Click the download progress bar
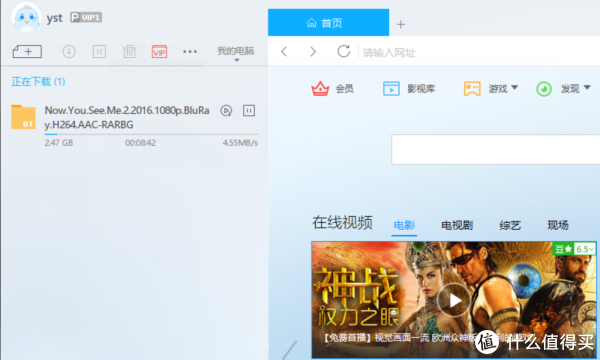Screen dimensions: 600x360 pos(152,134)
